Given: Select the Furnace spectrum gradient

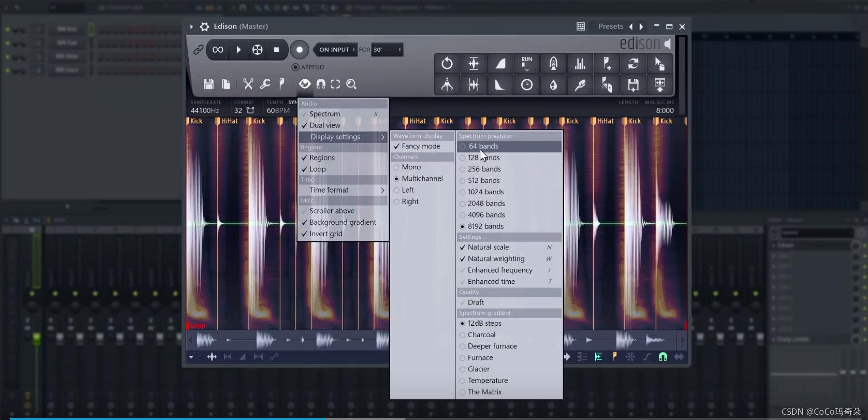Looking at the screenshot, I should [509, 357].
